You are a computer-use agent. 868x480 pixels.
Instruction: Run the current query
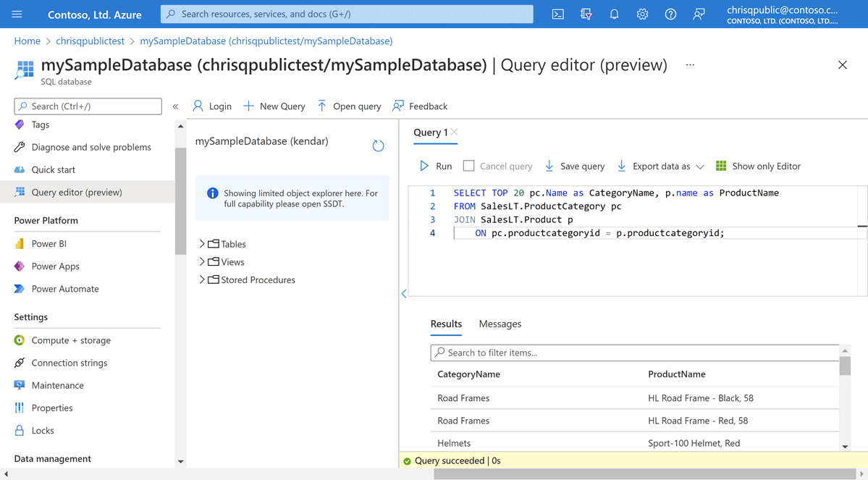[x=436, y=166]
